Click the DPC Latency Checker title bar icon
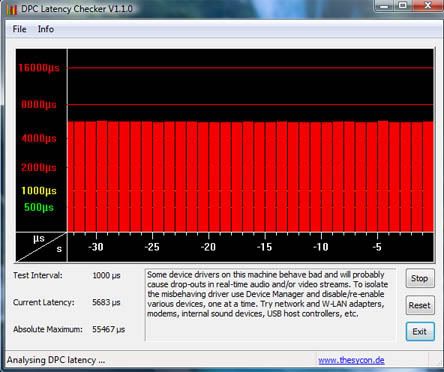The height and width of the screenshot is (372, 444). coord(11,9)
